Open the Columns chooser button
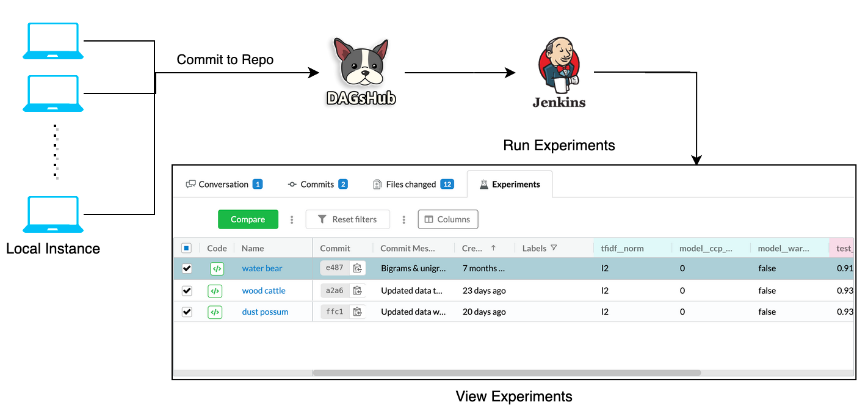The width and height of the screenshot is (868, 413). pos(448,219)
